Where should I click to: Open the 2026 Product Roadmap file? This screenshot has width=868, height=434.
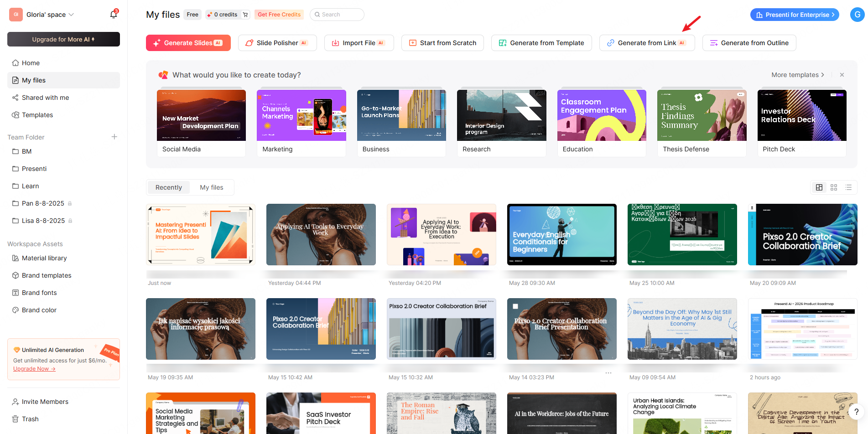803,329
